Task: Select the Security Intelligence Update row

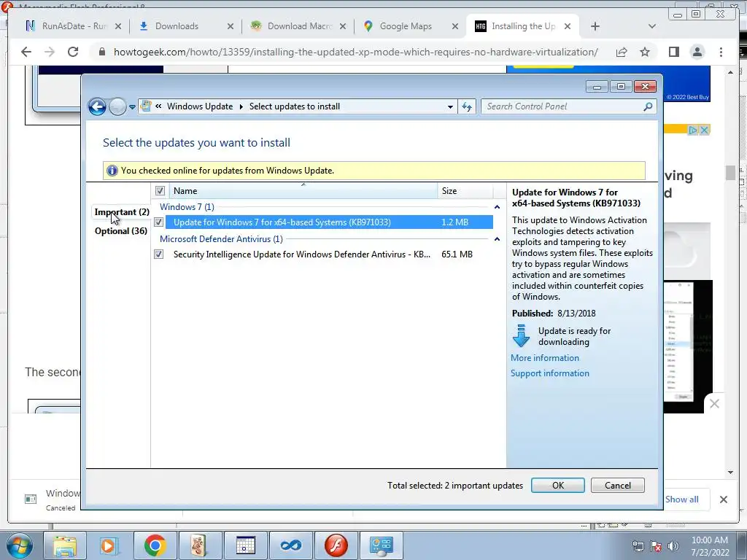Action: [x=329, y=254]
